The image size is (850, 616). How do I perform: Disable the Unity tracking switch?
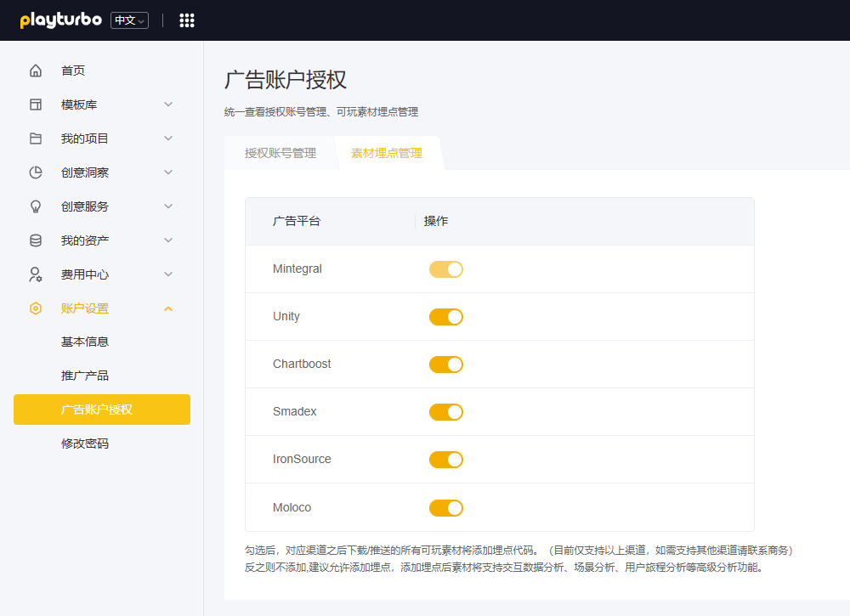(446, 317)
